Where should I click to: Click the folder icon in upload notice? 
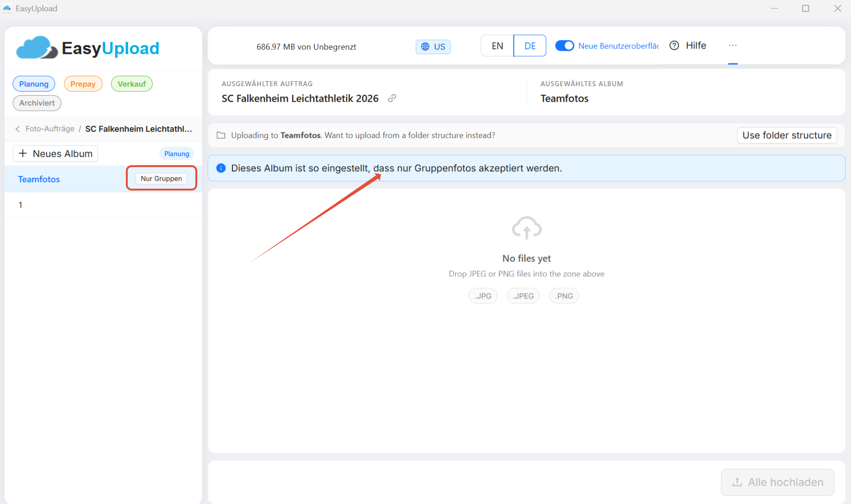[x=221, y=135]
